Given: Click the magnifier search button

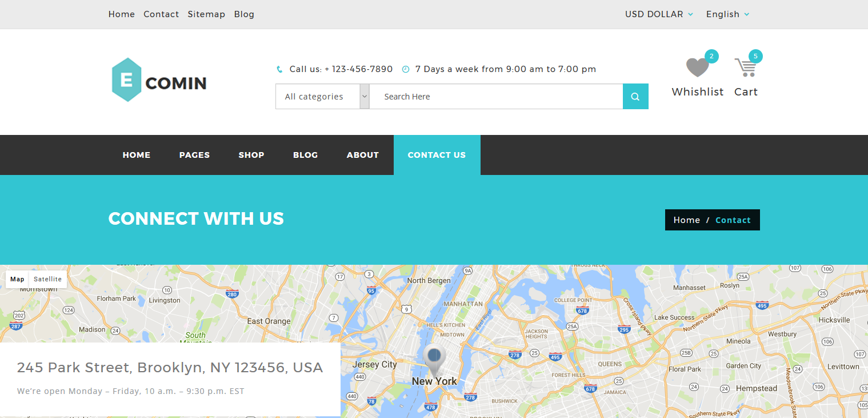Looking at the screenshot, I should point(635,97).
